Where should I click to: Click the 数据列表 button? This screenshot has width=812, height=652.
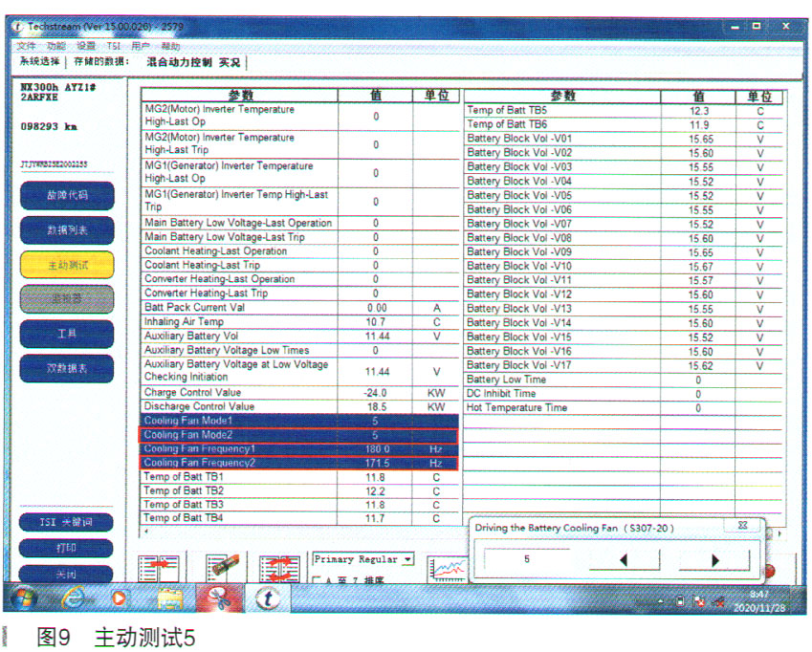67,229
